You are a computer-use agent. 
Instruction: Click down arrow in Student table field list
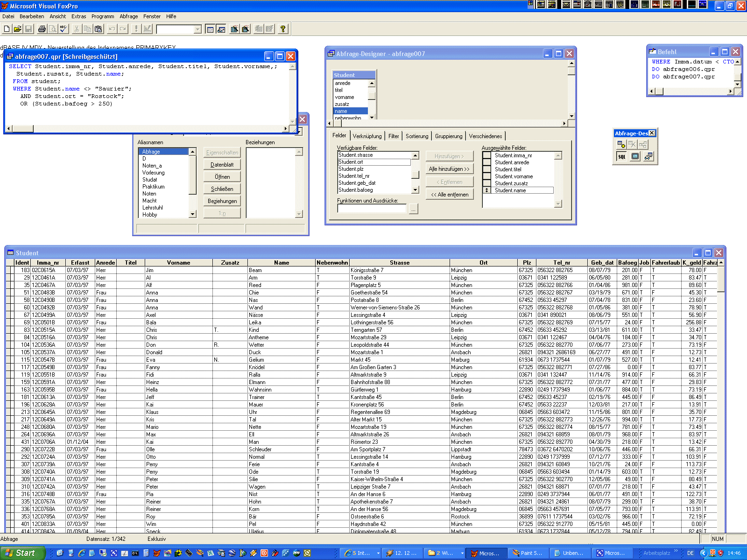pos(372,117)
